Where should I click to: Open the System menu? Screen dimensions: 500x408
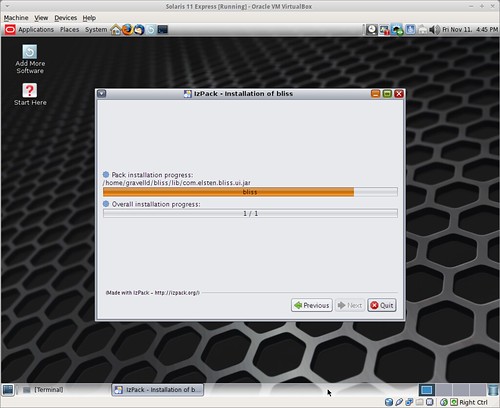click(96, 30)
